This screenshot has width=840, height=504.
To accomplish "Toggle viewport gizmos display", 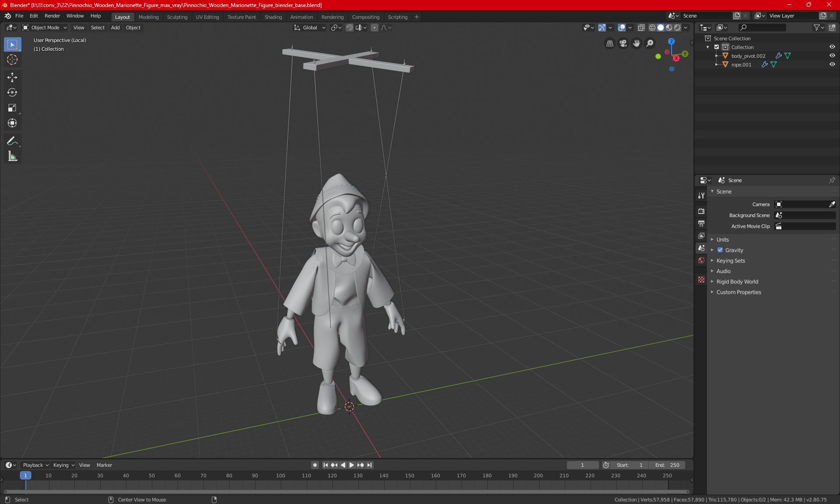I will (602, 28).
